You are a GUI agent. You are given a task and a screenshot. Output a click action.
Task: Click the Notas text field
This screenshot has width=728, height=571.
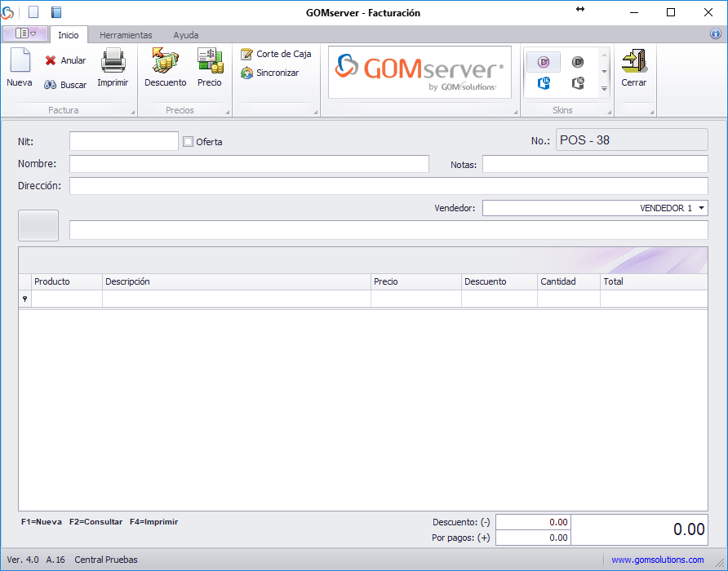[595, 164]
